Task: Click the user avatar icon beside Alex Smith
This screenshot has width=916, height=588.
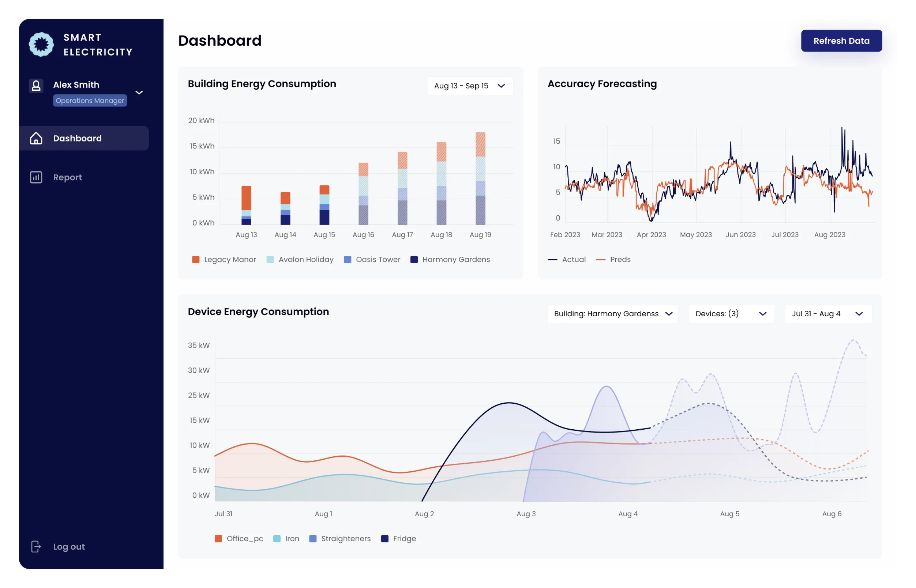Action: click(36, 86)
